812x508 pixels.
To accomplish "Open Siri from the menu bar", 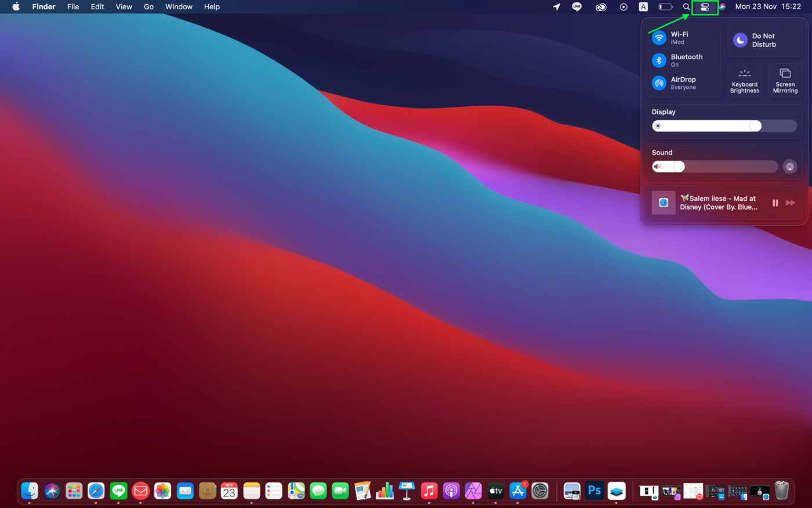I will pos(722,6).
